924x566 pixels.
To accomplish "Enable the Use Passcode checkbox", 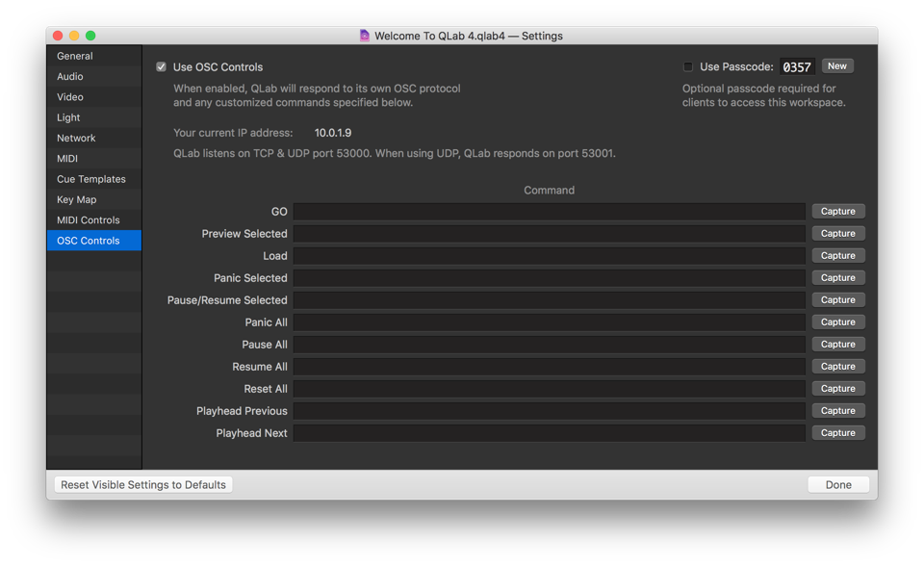I will [687, 67].
